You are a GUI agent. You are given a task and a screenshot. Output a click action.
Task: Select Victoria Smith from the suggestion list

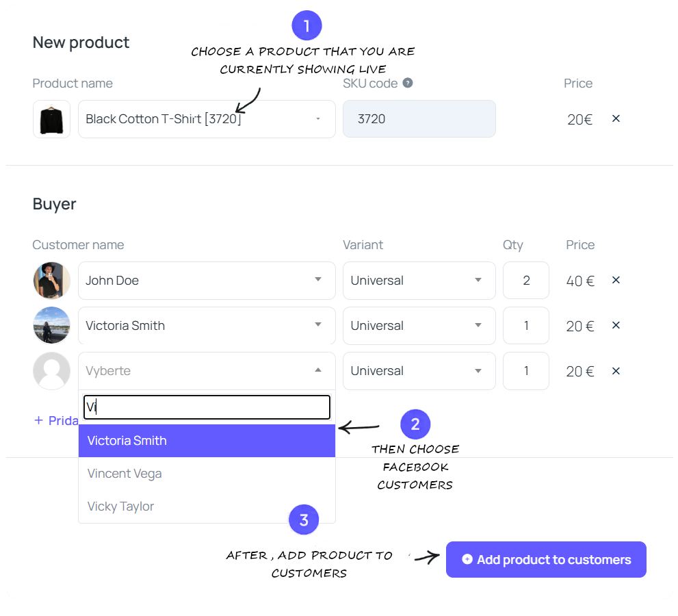tap(207, 441)
